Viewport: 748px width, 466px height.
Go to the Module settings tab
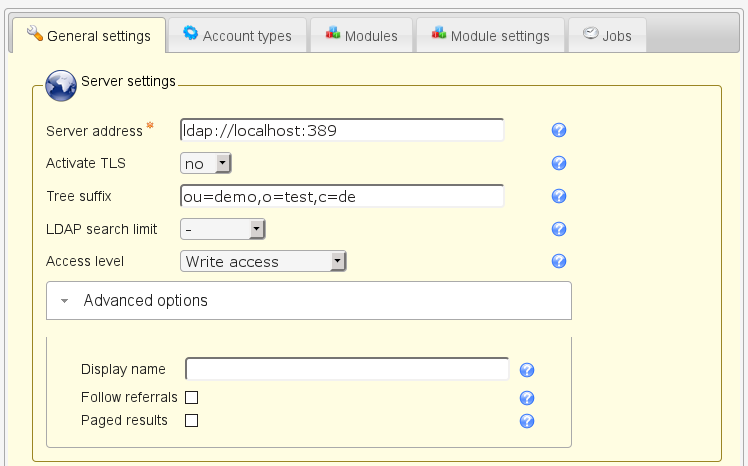pos(490,35)
